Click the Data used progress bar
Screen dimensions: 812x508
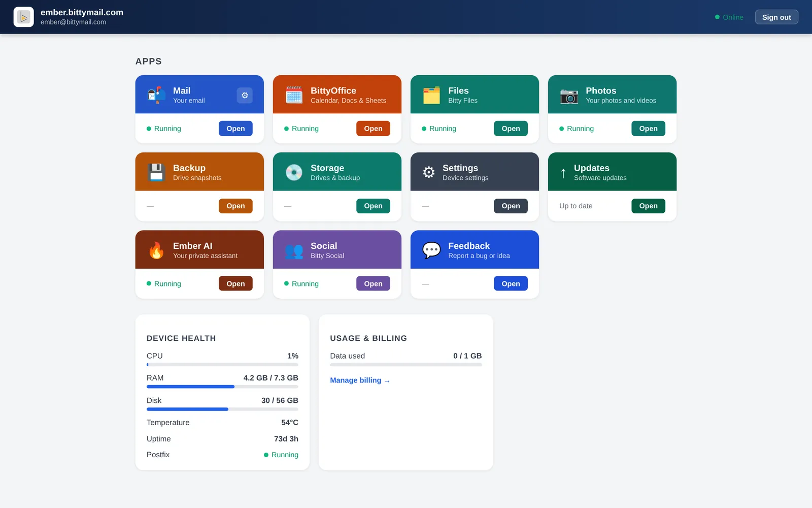point(405,365)
